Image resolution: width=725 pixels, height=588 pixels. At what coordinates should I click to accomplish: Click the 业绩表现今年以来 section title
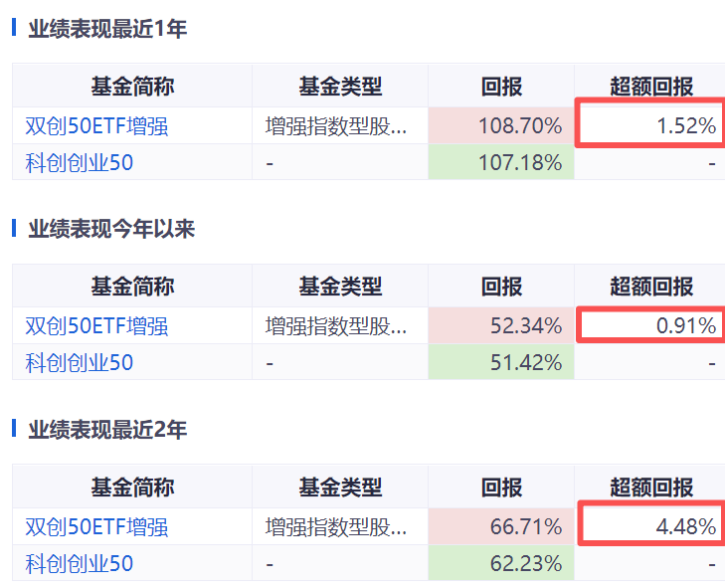coord(111,229)
